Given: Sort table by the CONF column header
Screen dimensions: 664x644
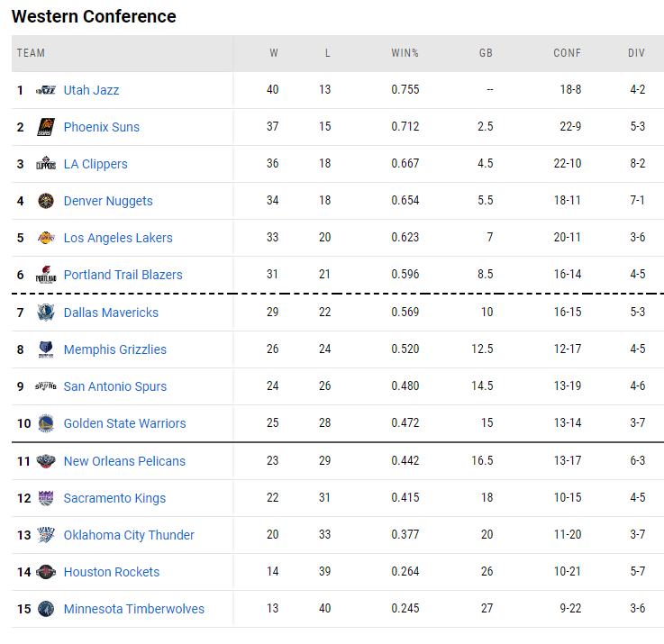Looking at the screenshot, I should tap(567, 53).
